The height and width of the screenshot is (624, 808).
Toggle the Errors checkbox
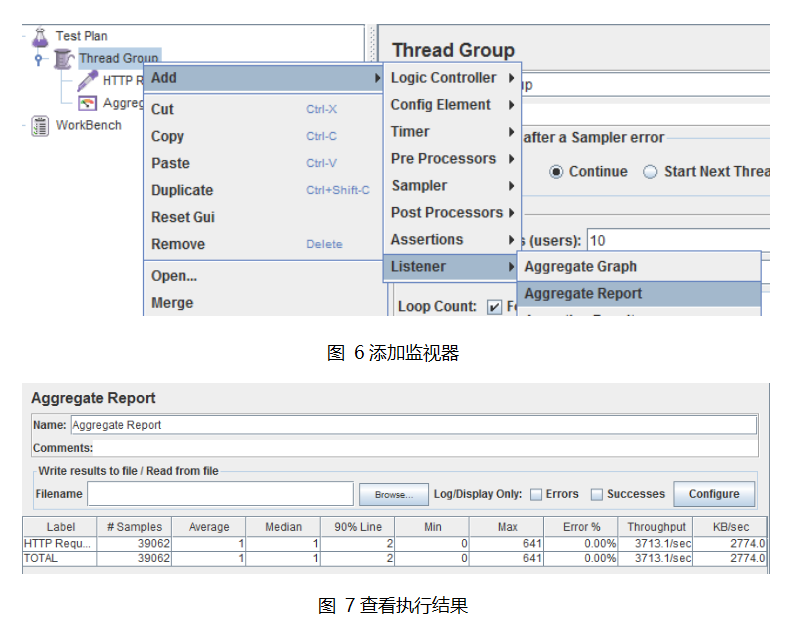click(536, 495)
